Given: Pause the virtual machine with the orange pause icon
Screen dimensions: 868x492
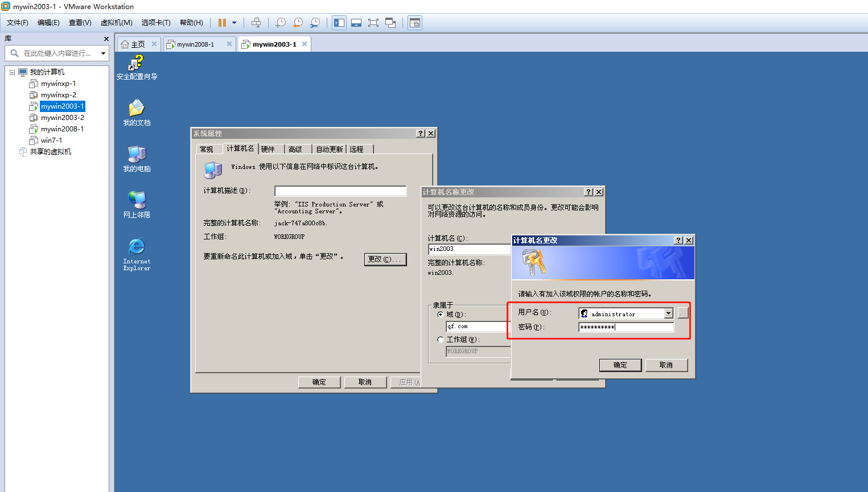Looking at the screenshot, I should 222,23.
